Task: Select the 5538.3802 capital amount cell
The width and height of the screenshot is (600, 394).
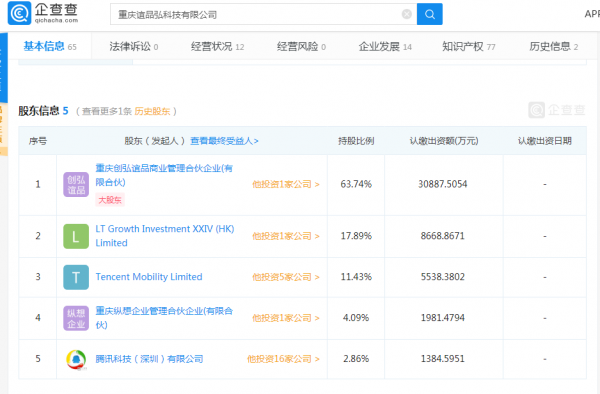Action: [x=443, y=277]
